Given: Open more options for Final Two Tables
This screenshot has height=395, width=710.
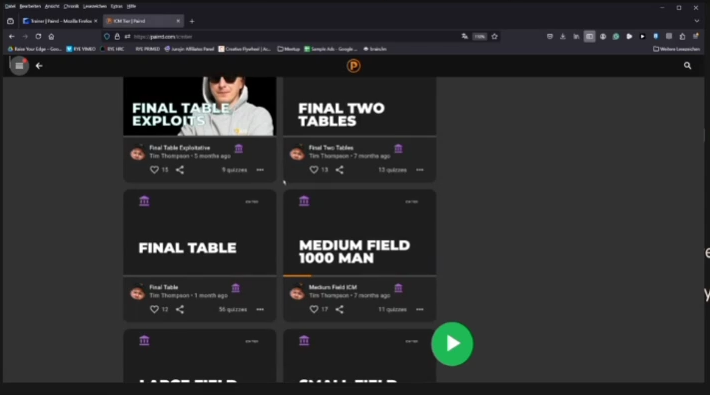Looking at the screenshot, I should (x=420, y=170).
